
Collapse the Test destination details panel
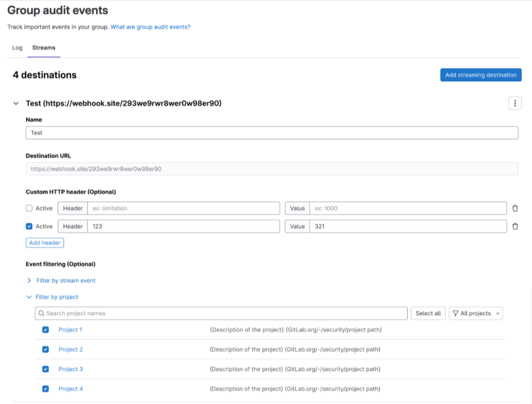(16, 103)
